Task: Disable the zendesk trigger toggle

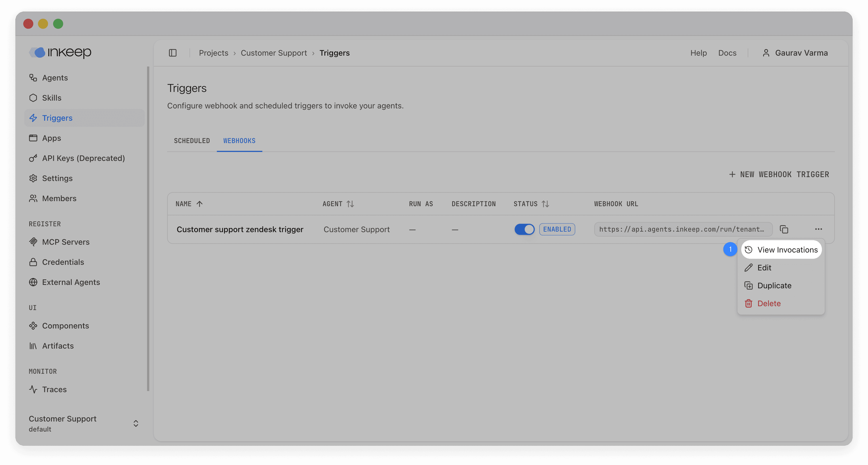Action: point(524,229)
